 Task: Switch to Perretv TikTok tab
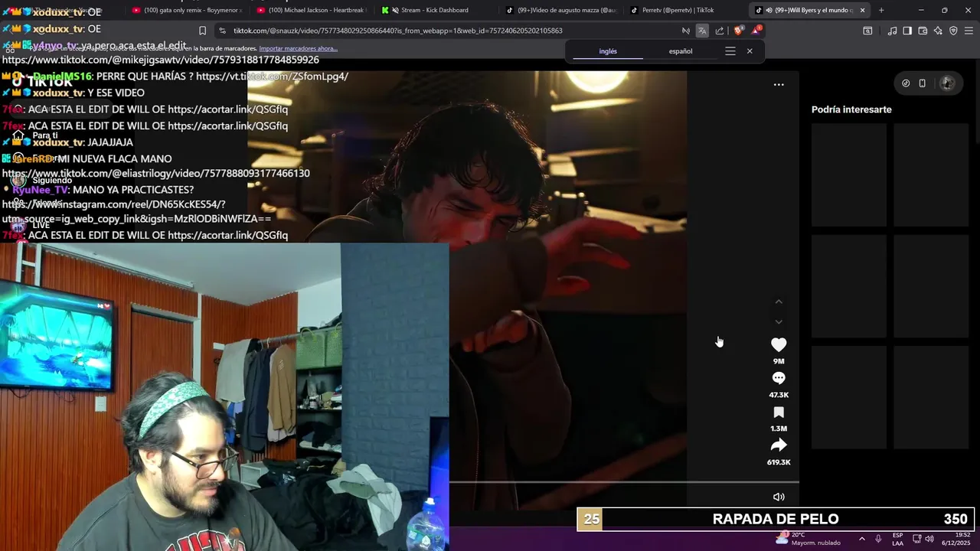pyautogui.click(x=687, y=10)
